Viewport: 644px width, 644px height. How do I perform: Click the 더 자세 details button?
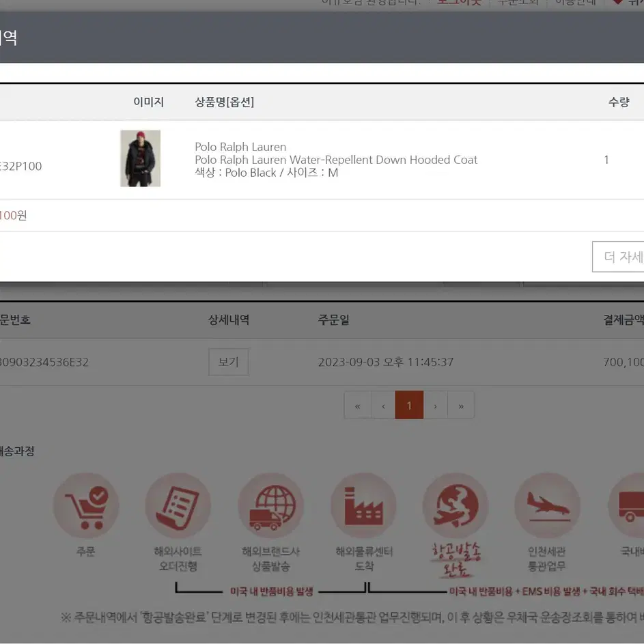pos(618,257)
